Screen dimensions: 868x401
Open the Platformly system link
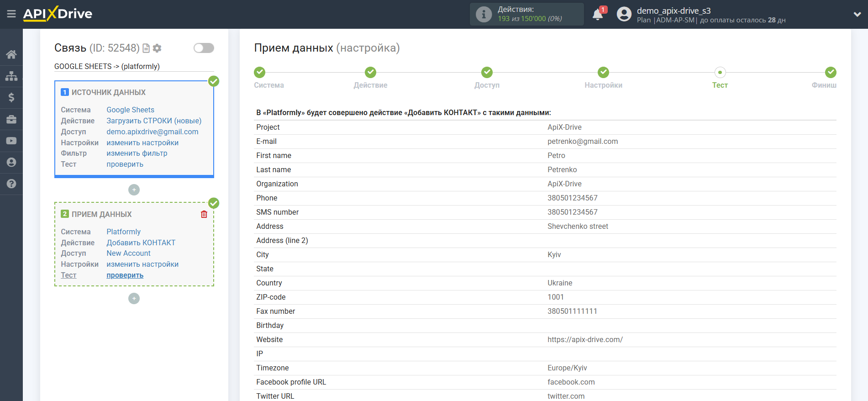coord(123,232)
